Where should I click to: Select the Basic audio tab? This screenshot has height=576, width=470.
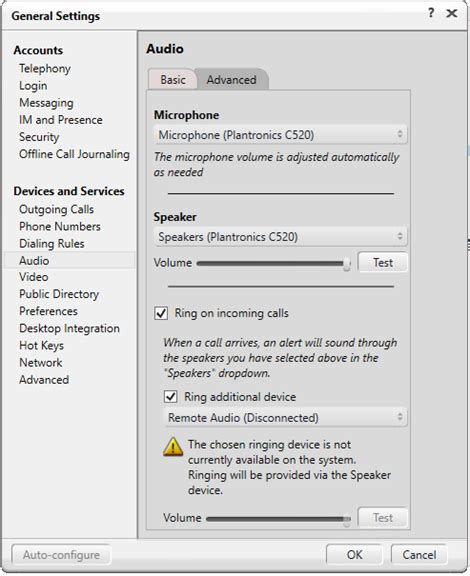[173, 79]
